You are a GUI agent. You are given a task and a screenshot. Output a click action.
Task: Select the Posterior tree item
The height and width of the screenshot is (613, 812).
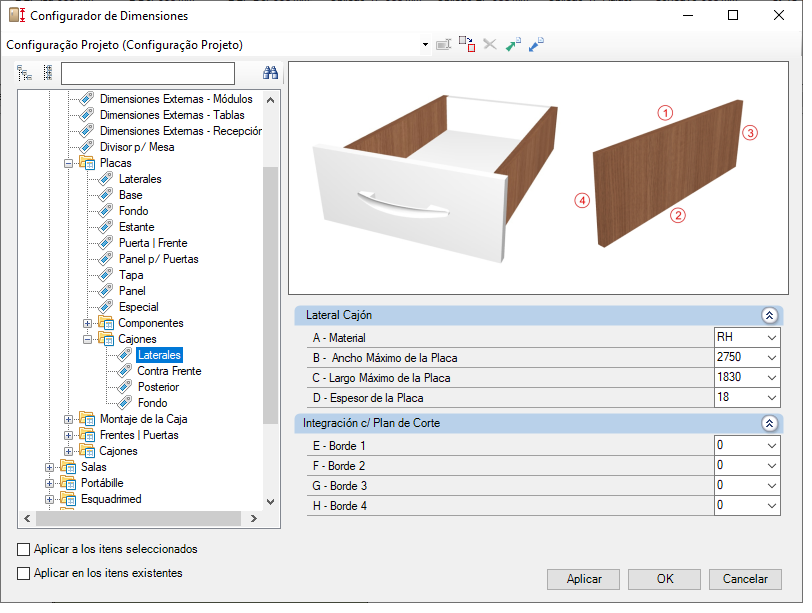pos(158,387)
